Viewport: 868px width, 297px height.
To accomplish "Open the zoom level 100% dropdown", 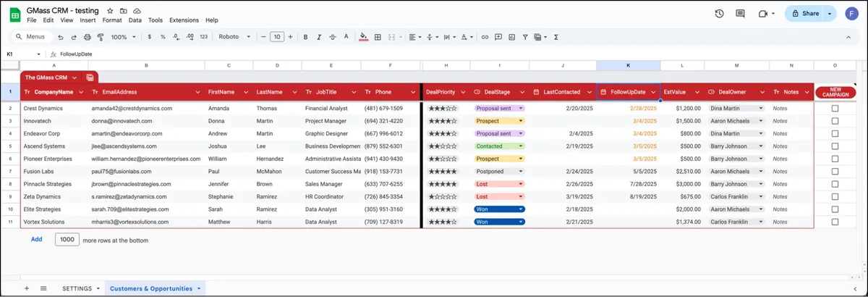I will 124,37.
